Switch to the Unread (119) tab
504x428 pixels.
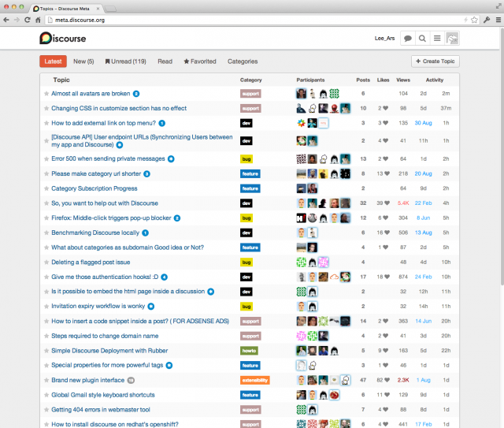pyautogui.click(x=126, y=61)
